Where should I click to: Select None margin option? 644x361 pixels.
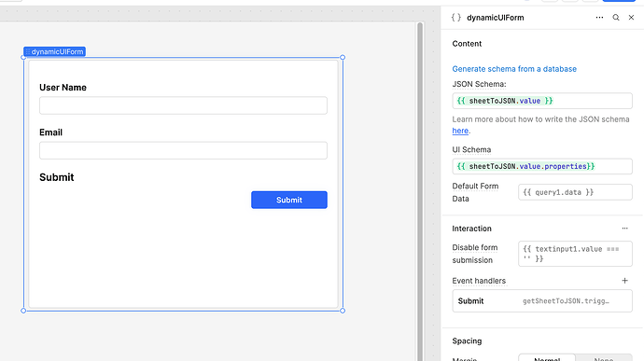coord(604,357)
